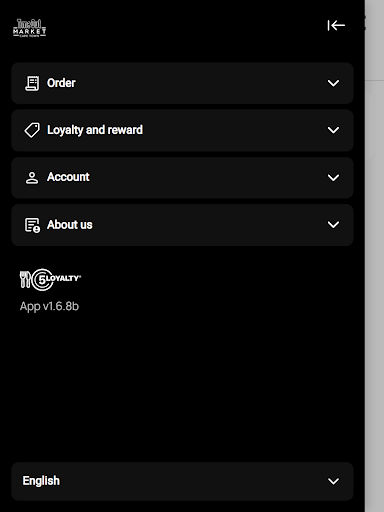This screenshot has width=384, height=512.
Task: Click the Time Out Market logo
Action: 30,28
